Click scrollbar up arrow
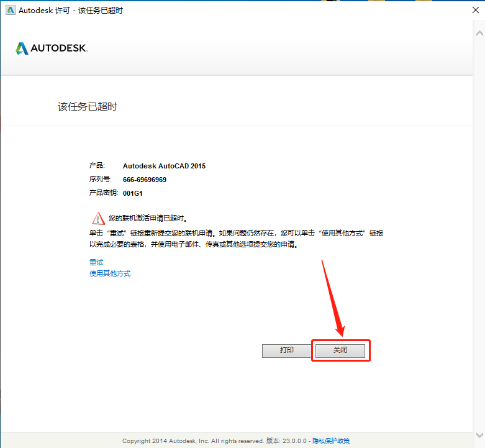Image resolution: width=485 pixels, height=448 pixels. tap(479, 34)
